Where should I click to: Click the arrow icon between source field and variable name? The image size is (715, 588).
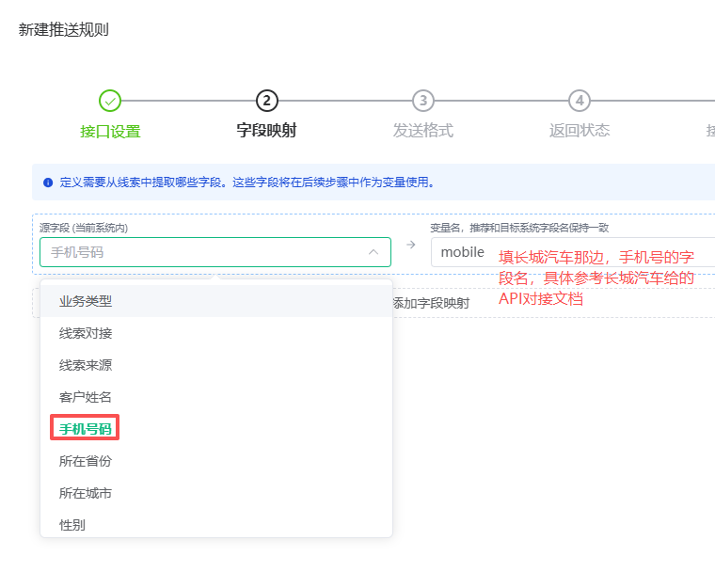(411, 245)
